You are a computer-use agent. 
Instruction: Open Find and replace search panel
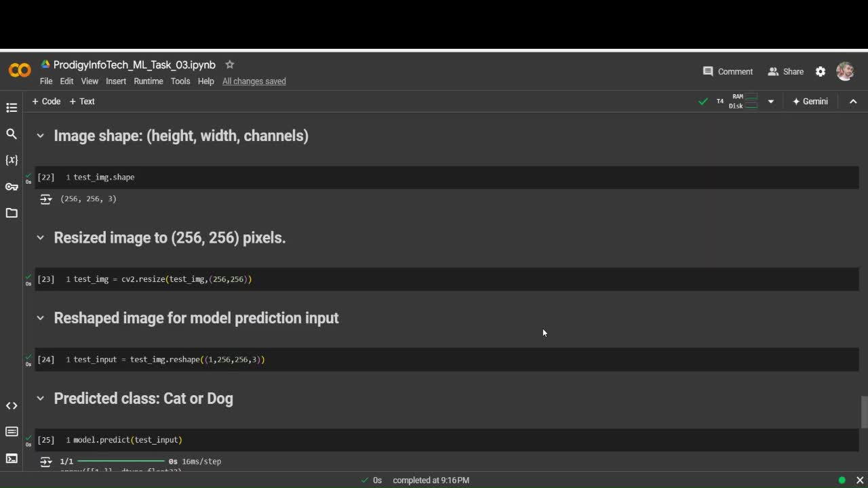12,134
